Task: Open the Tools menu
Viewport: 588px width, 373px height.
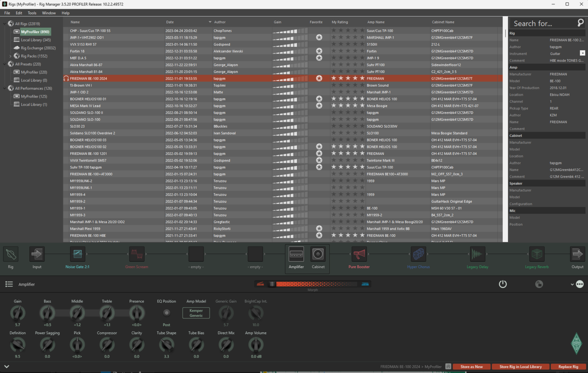Action: point(32,13)
